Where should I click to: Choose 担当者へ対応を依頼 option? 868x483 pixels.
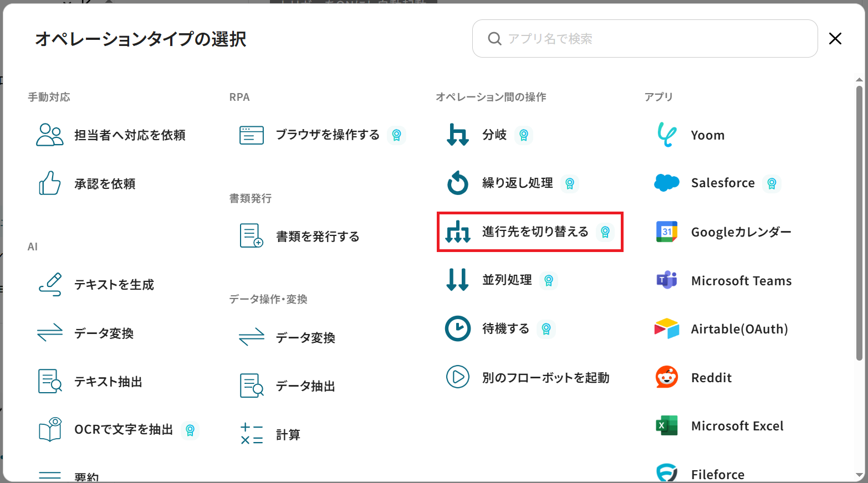[x=130, y=135]
